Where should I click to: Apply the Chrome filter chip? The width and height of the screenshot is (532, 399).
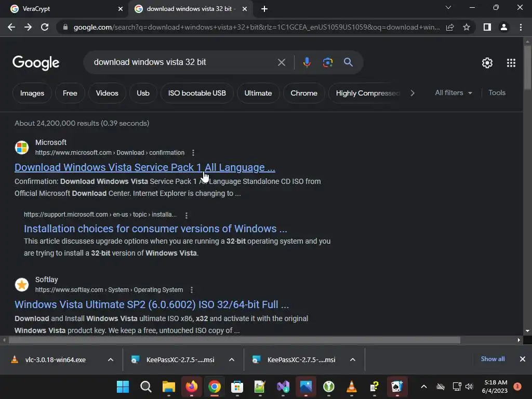coord(304,93)
